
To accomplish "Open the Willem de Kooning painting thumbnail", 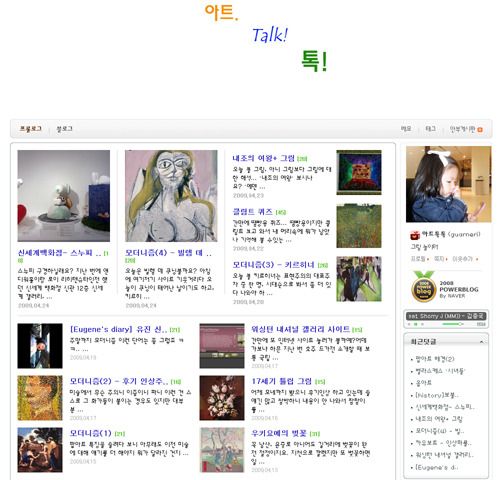I will coord(171,196).
